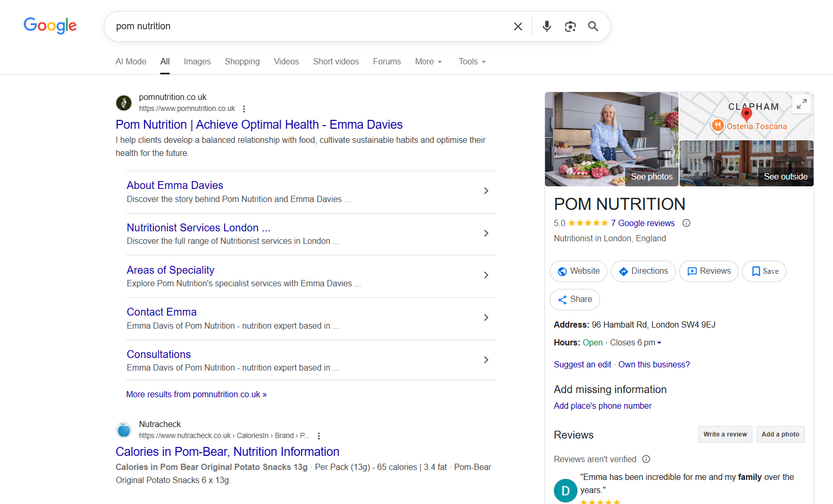
Task: Open three-dot menu beside pomnutrition.co.uk URL
Action: pos(244,109)
